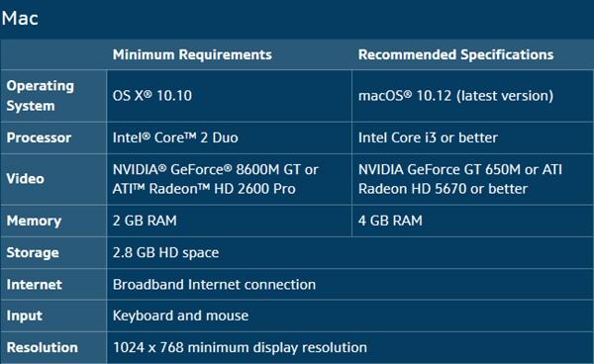The width and height of the screenshot is (594, 364).
Task: Click the 4 GB RAM cell
Action: click(473, 221)
